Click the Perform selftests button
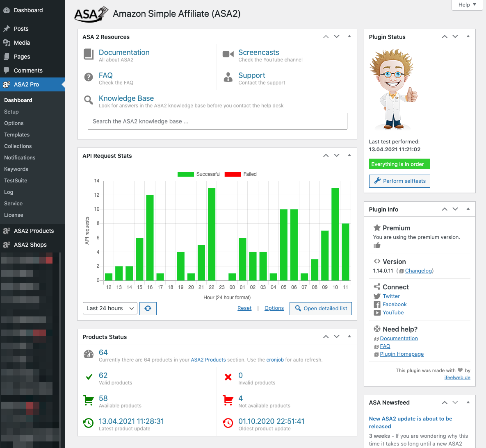The width and height of the screenshot is (486, 448). 399,181
